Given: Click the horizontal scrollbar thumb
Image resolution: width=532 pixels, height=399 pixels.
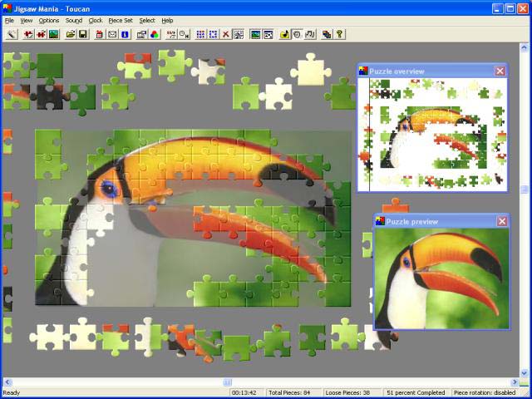Looking at the screenshot, I should (x=227, y=382).
